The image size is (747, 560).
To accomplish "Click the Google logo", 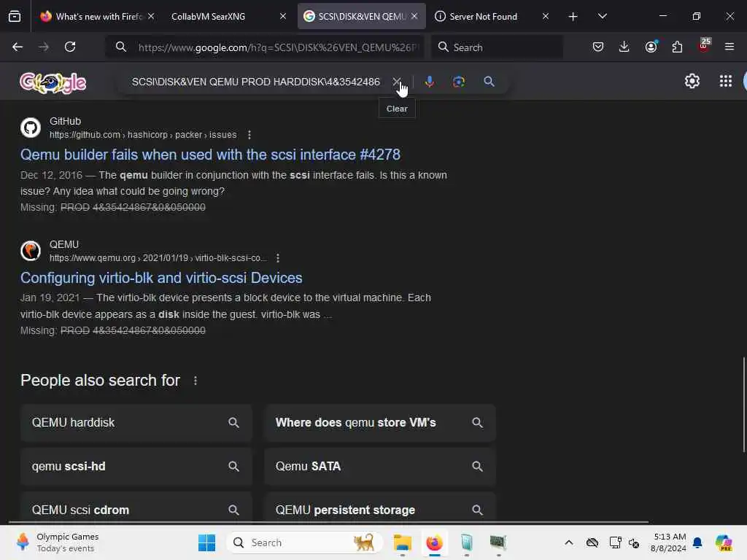I will point(53,82).
